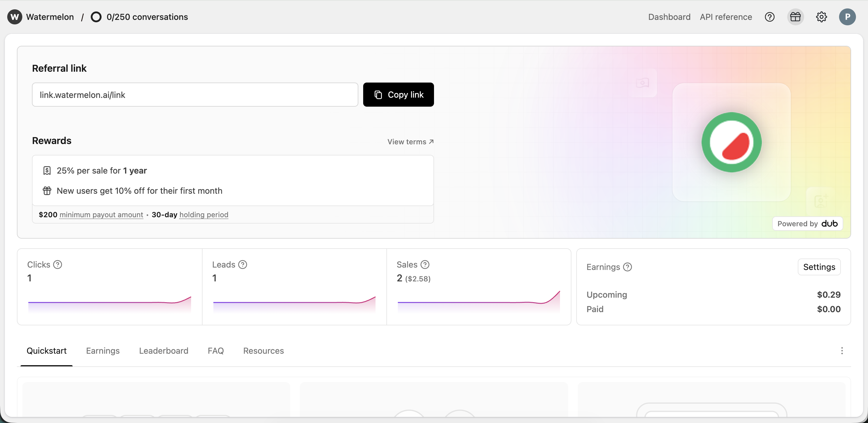Open the FAQ tab
Image resolution: width=868 pixels, height=423 pixels.
(216, 351)
